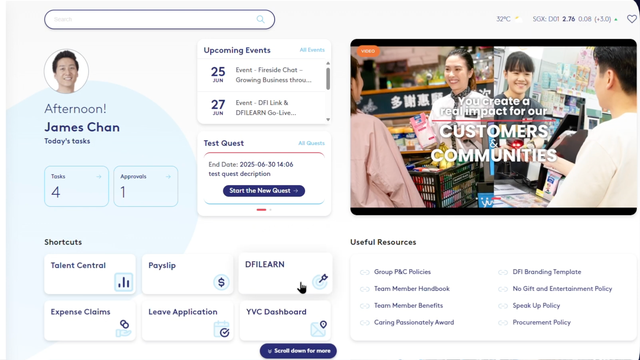Click link icon beside Caring Passionately Award
The height and width of the screenshot is (360, 640).
pos(364,322)
